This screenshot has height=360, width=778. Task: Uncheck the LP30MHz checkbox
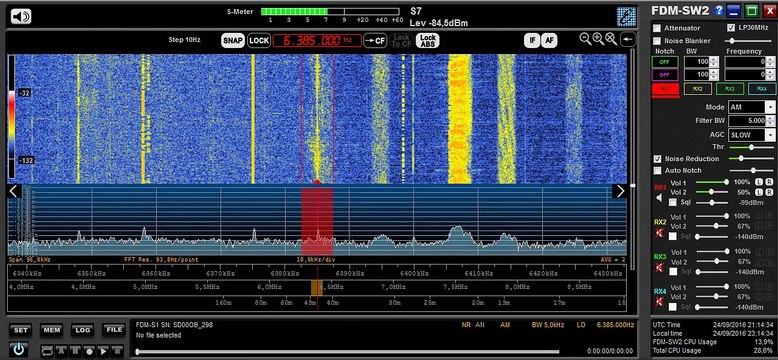coord(731,28)
